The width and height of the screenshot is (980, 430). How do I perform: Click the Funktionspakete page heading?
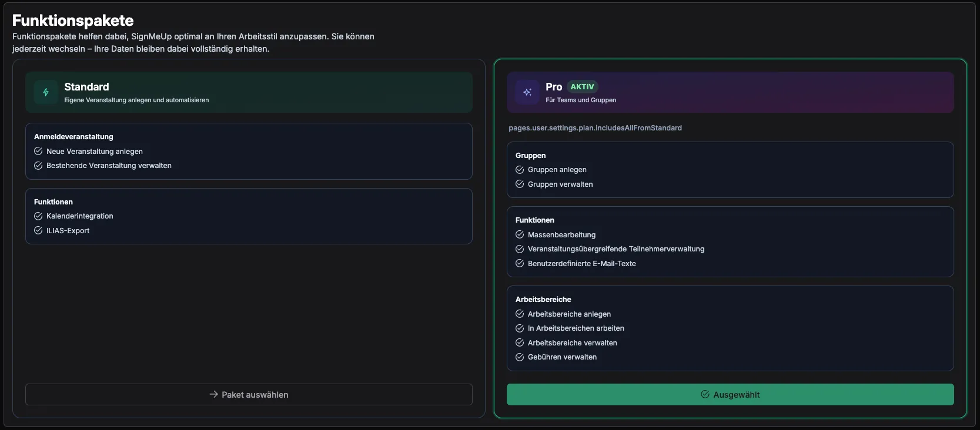(x=73, y=21)
